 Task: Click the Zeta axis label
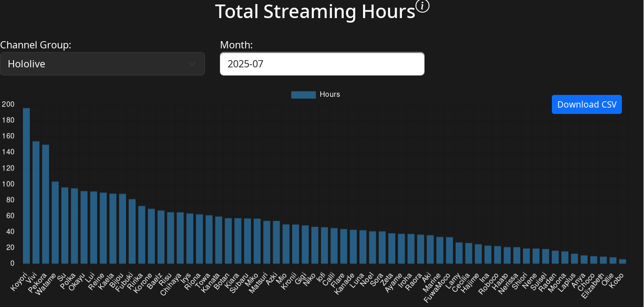coord(387,279)
